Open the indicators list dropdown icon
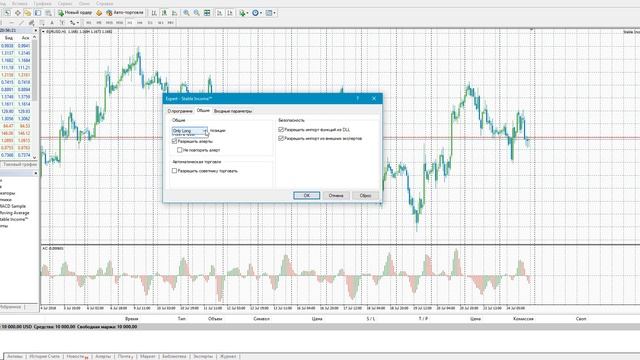640x360 pixels. pyautogui.click(x=243, y=13)
